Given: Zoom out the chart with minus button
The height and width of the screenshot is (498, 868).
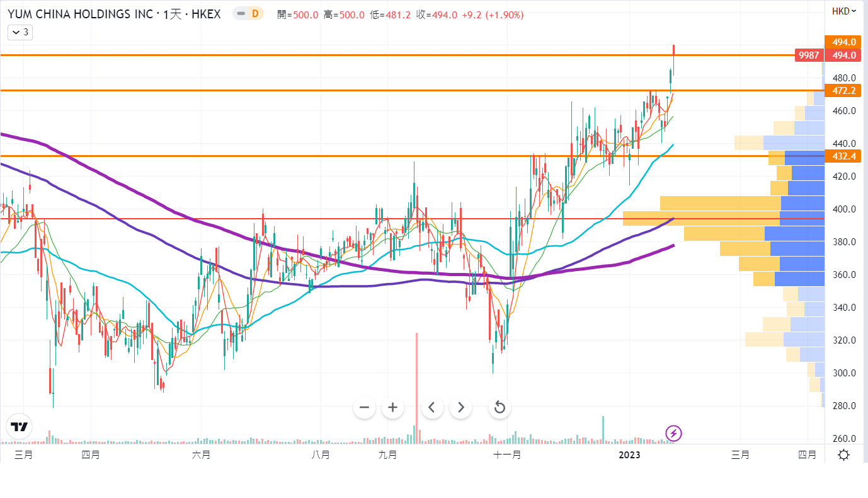Looking at the screenshot, I should click(364, 407).
